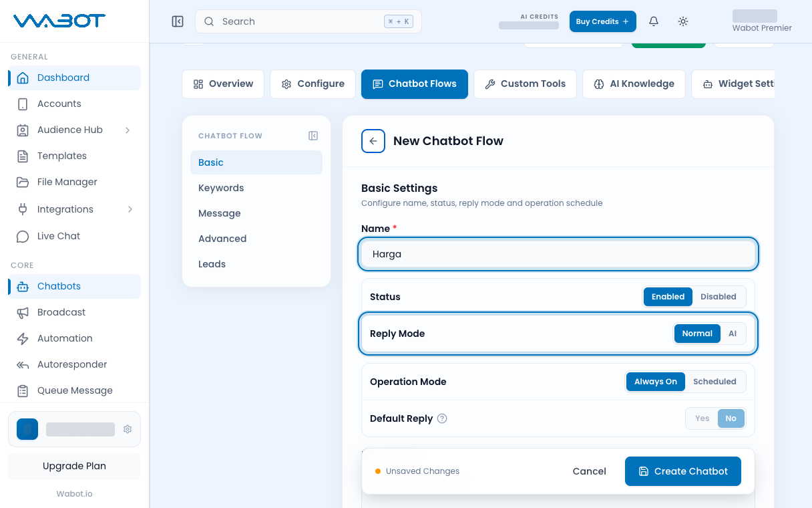The image size is (812, 508).
Task: Open Queue Message page
Action: pyautogui.click(x=75, y=390)
